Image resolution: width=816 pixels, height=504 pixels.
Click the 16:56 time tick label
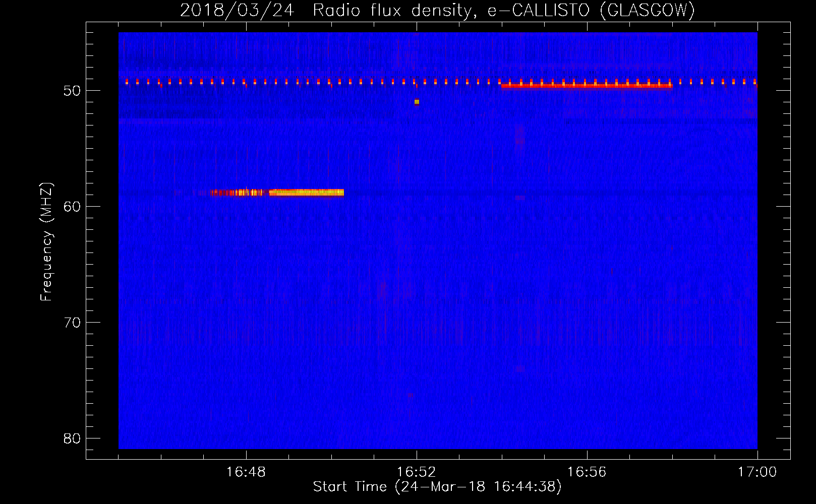[x=587, y=472]
